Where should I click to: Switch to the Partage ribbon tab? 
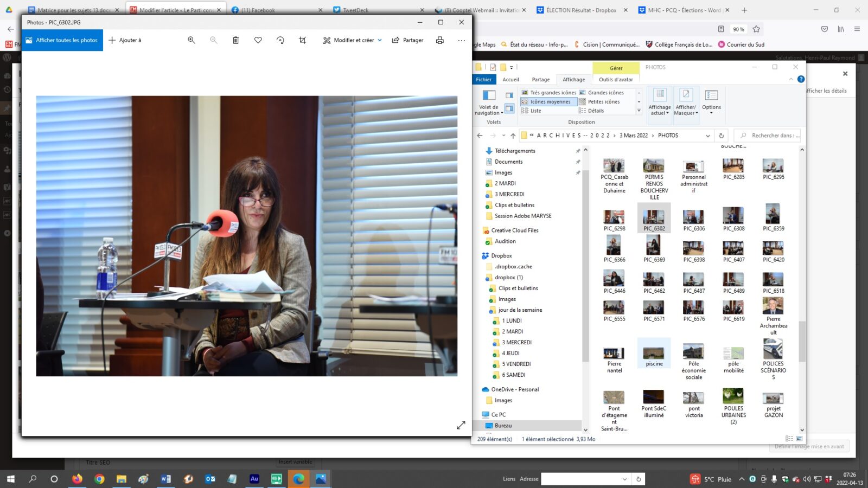tap(540, 80)
